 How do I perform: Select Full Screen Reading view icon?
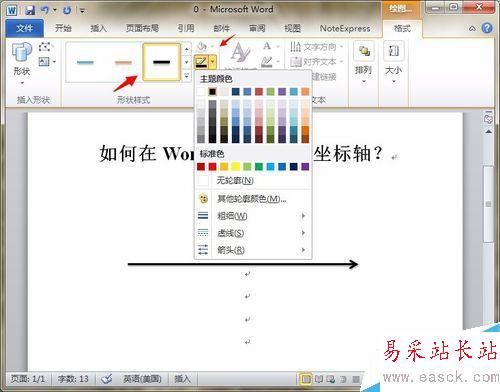[x=319, y=379]
